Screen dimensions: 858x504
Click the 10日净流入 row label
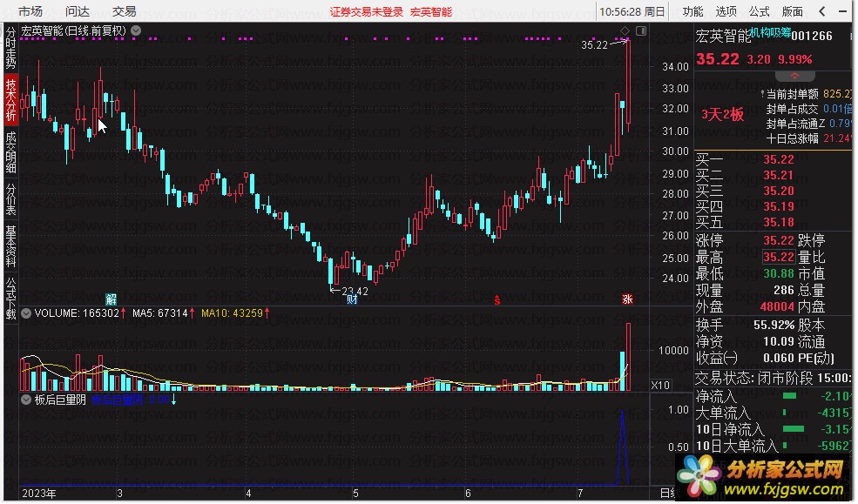point(730,430)
